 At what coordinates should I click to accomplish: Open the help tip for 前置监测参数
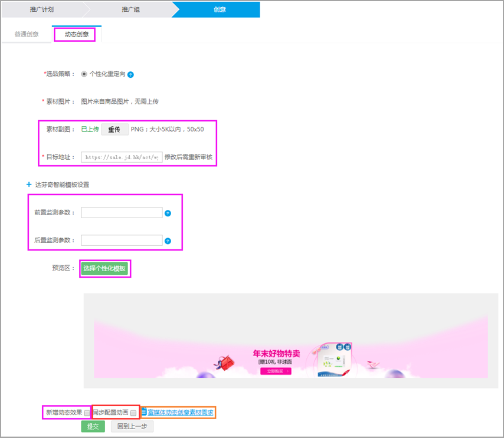[168, 212]
